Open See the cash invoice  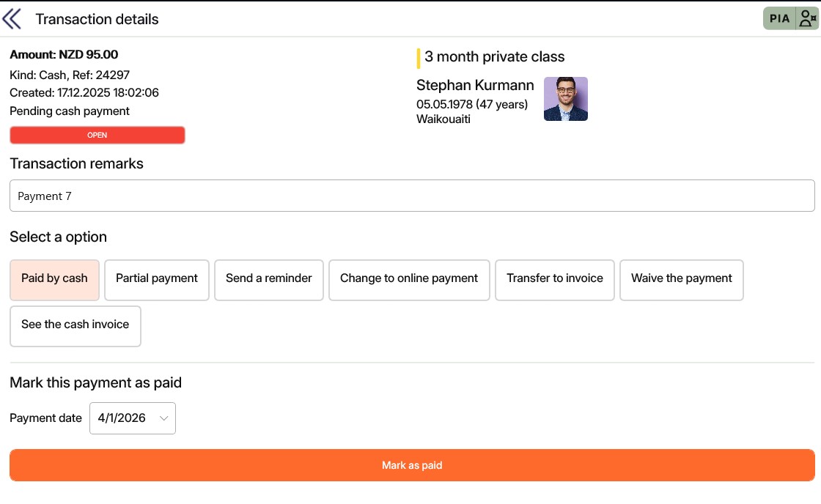coord(76,326)
